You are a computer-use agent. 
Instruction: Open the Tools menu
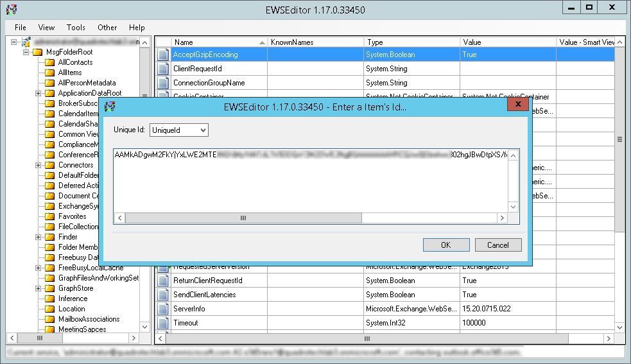[76, 28]
